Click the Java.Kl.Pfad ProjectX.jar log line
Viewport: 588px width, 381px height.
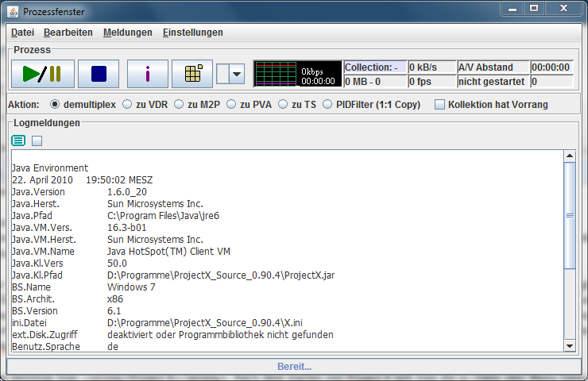coord(173,275)
